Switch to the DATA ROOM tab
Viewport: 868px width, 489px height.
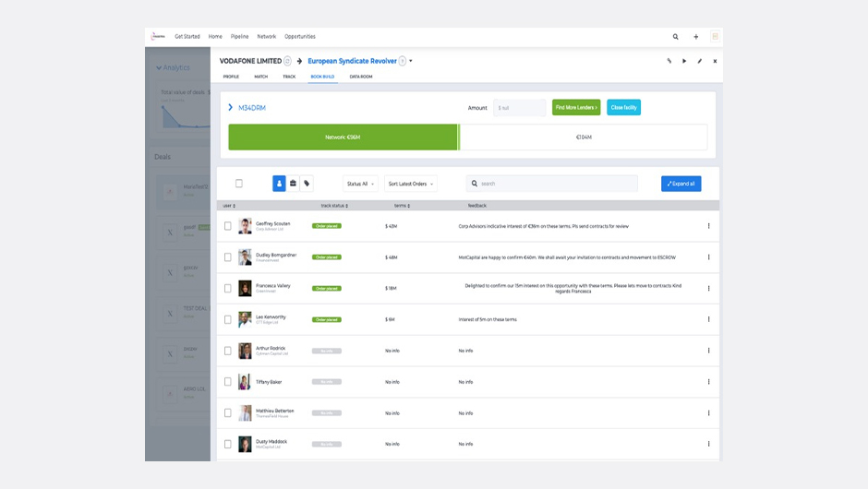[361, 77]
